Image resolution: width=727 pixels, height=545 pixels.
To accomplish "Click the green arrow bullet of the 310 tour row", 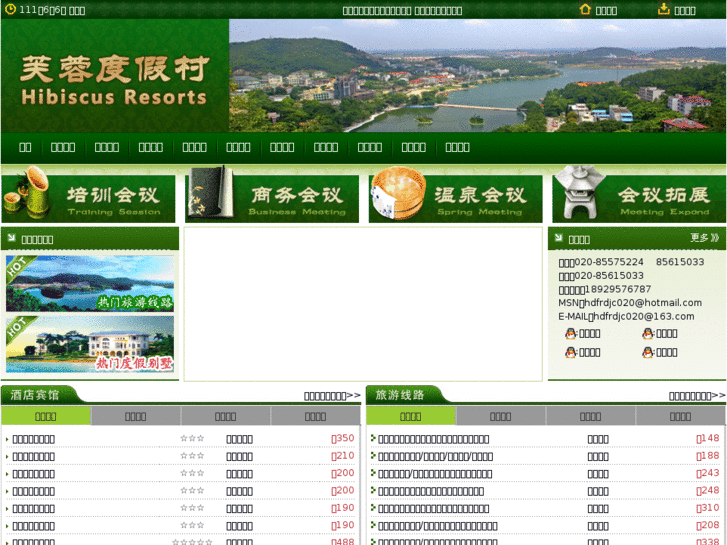I will point(373,507).
